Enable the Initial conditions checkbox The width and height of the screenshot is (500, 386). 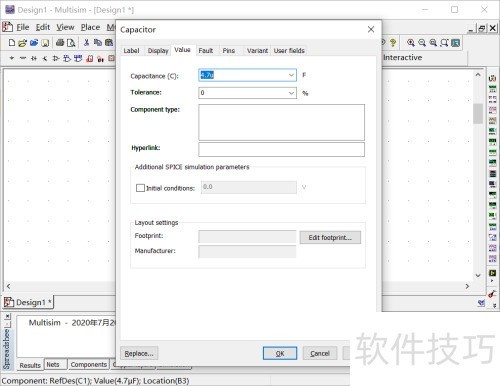tap(140, 188)
